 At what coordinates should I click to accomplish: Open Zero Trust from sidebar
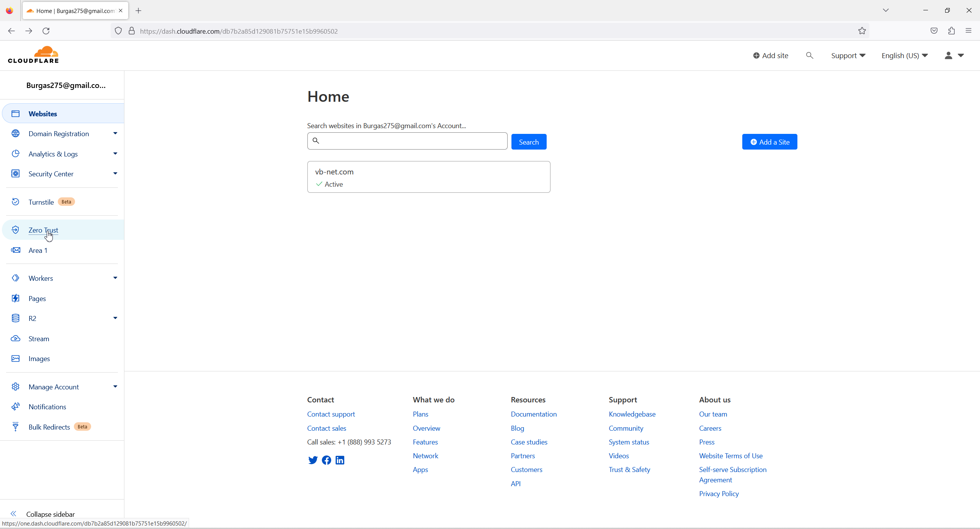[43, 230]
